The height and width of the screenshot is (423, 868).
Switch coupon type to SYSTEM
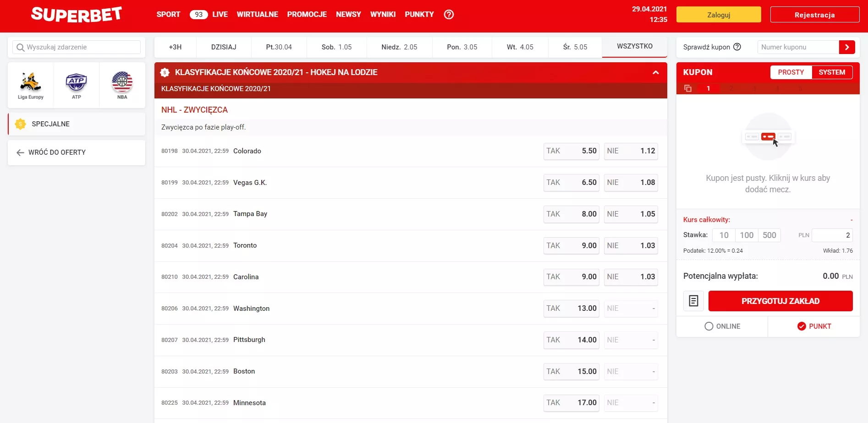[x=832, y=72]
